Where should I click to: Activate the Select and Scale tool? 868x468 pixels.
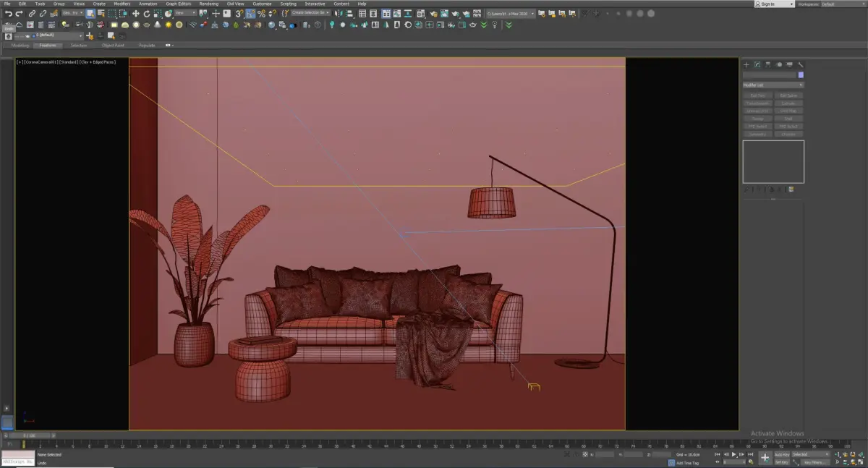157,13
